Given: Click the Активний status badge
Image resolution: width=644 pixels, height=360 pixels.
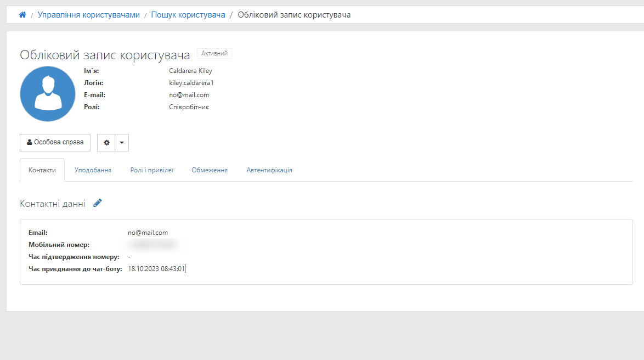Looking at the screenshot, I should 214,53.
